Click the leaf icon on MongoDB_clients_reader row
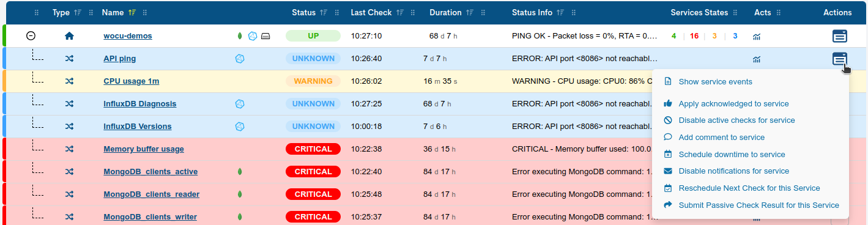The height and width of the screenshot is (225, 868). 240,194
